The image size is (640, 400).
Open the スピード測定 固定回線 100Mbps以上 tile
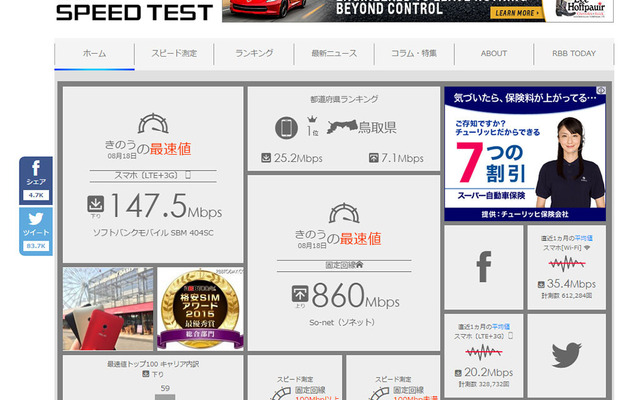tap(295, 378)
